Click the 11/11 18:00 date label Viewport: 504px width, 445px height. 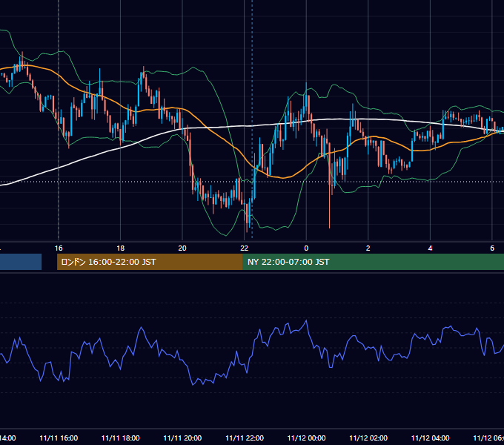121,438
